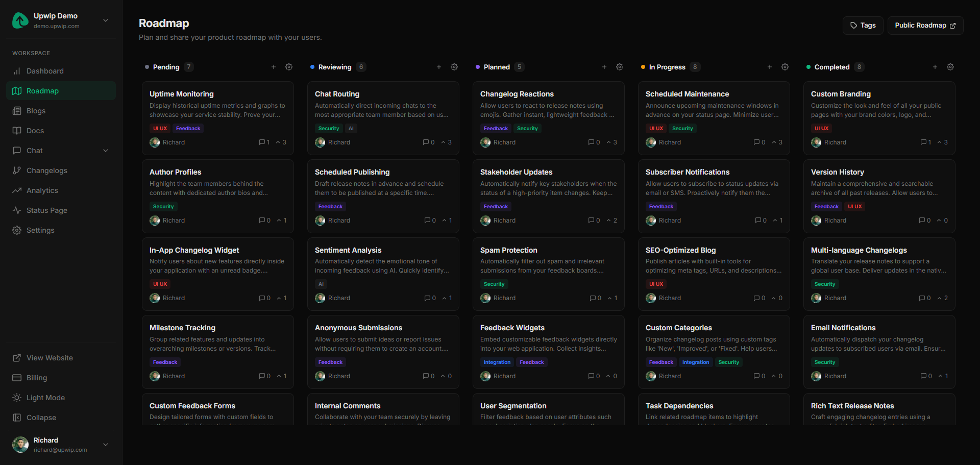Screen dimensions: 980x465
Task: Open the Uptime Monitoring card
Action: [x=218, y=118]
